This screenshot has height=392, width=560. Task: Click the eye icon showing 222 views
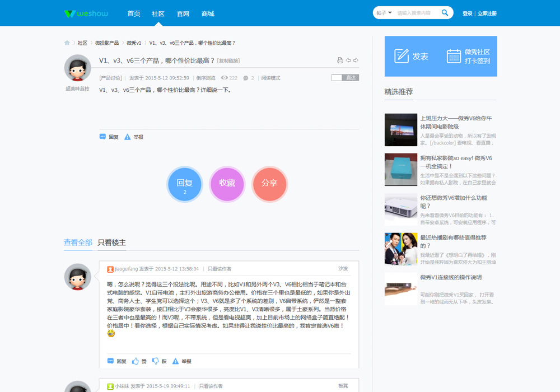225,78
